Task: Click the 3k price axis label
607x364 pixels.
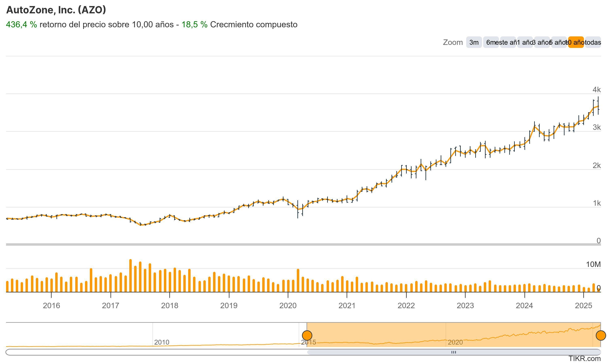Action: 597,127
